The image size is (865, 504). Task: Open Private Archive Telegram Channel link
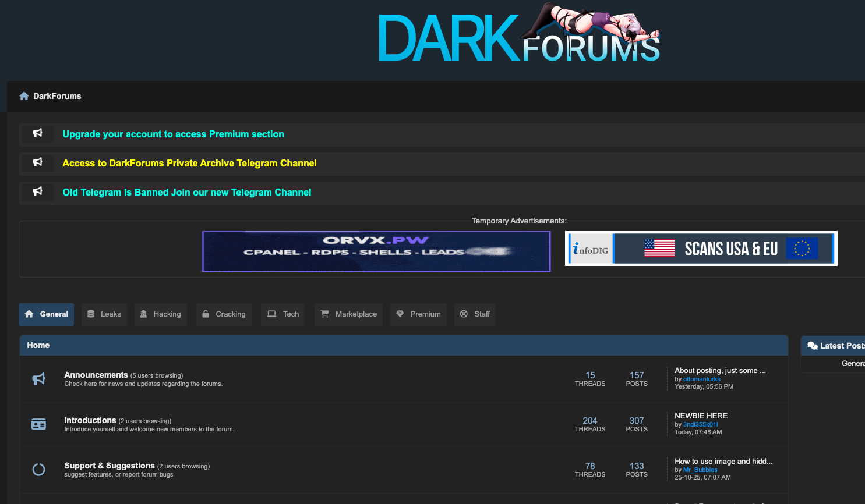[x=189, y=163]
